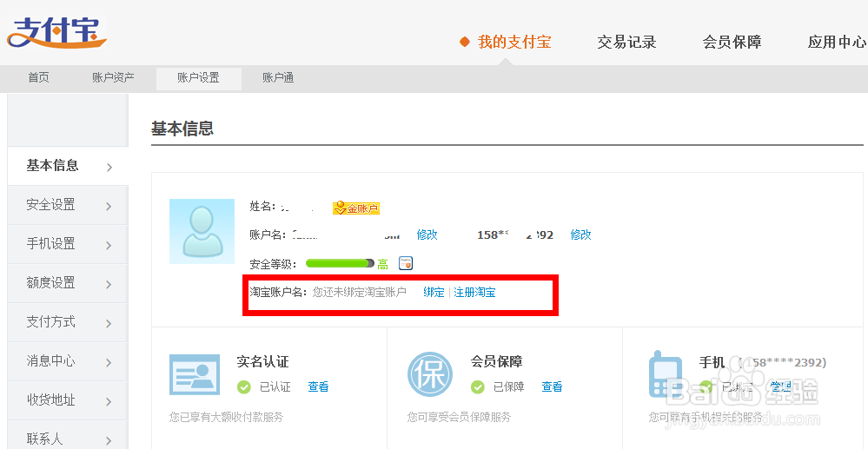Screen dimensions: 868x449
Task: Click the security certificate icon beside 高
Action: (x=406, y=263)
